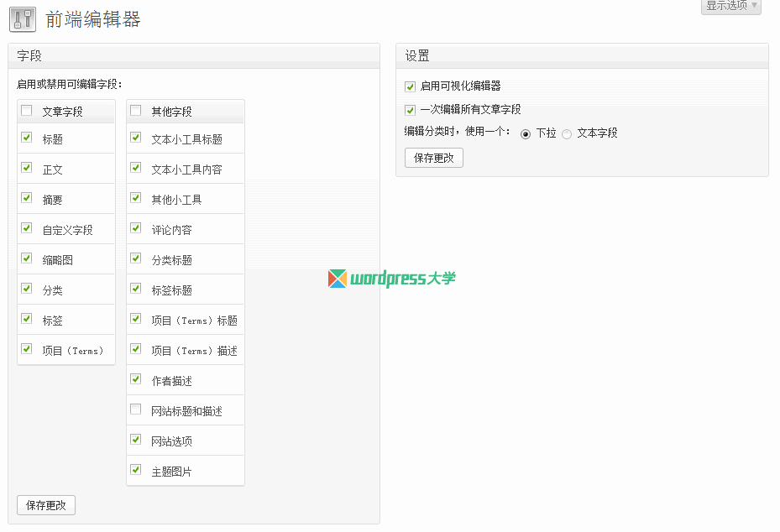Toggle the 文章字段 select-all checkbox
Screen dimensions: 780x532
(27, 111)
